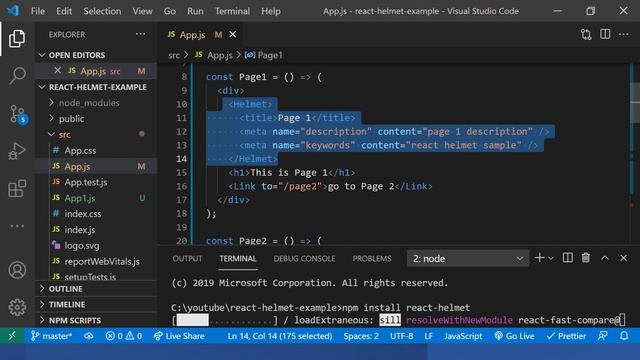Image resolution: width=640 pixels, height=360 pixels.
Task: Open errors and warnings count in status bar
Action: click(x=124, y=336)
